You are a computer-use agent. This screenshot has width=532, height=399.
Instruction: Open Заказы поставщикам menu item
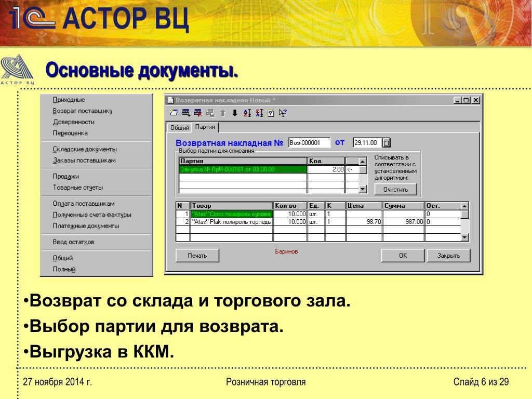click(x=84, y=161)
